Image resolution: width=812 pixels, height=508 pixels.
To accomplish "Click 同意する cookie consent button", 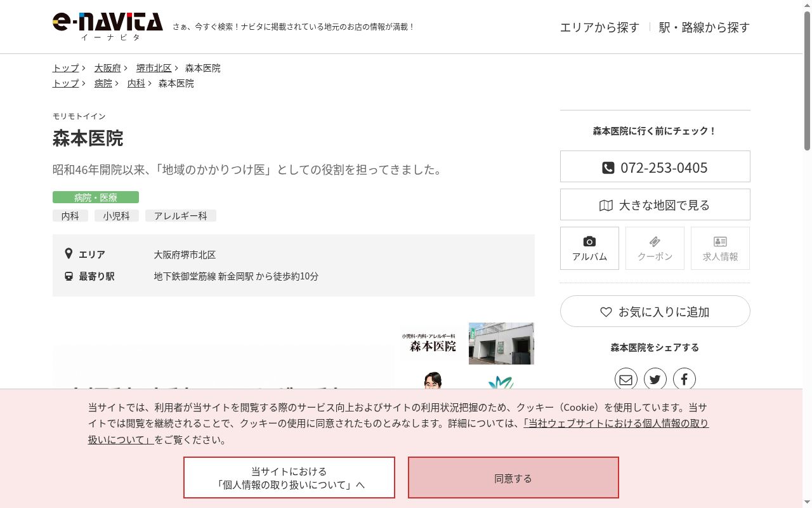I will pyautogui.click(x=513, y=478).
